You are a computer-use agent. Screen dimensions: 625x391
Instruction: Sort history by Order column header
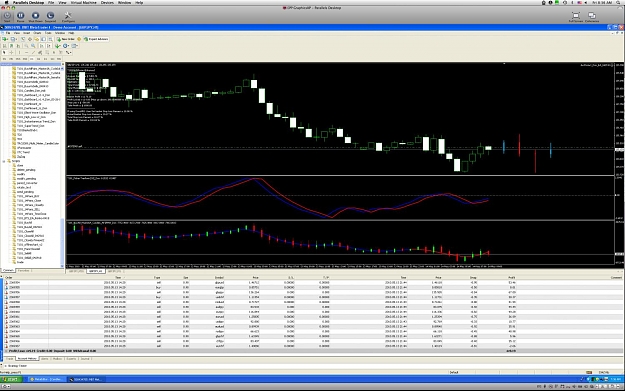pyautogui.click(x=8, y=277)
